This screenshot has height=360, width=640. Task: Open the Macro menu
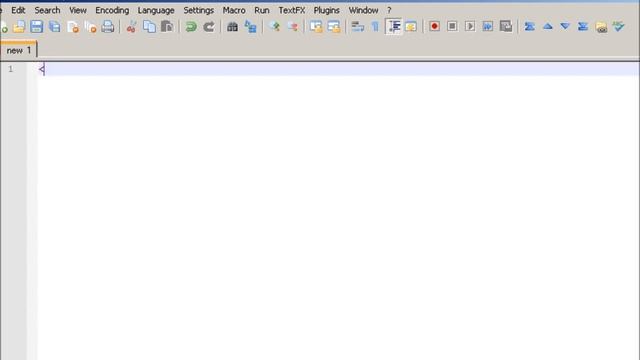234,10
